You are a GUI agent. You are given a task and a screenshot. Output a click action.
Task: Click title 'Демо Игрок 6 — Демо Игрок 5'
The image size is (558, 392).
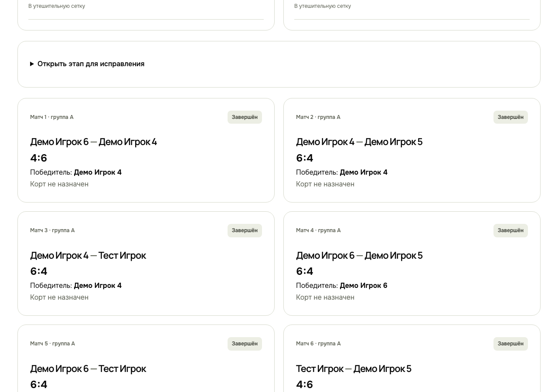click(x=359, y=255)
